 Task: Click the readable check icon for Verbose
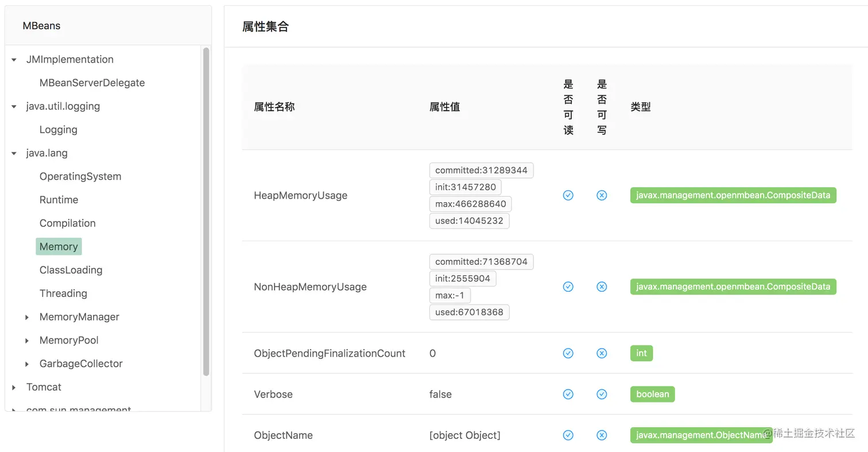point(568,394)
